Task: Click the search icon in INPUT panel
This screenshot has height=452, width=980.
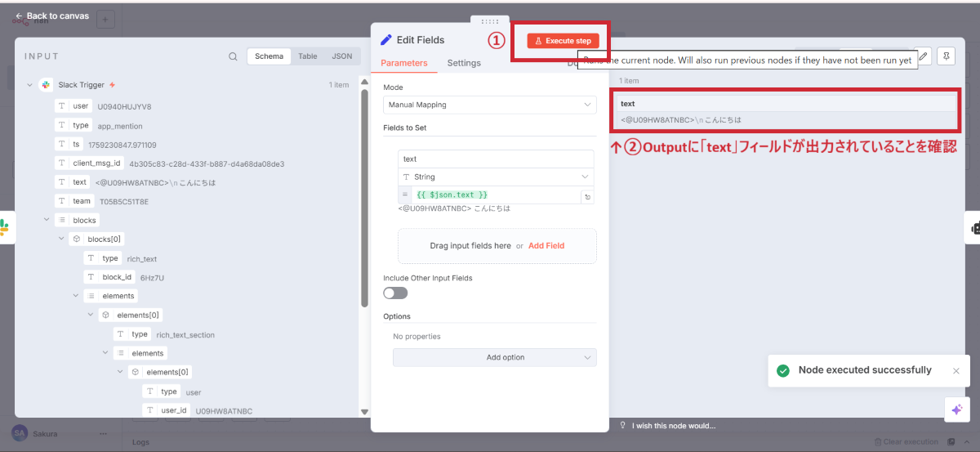Action: pyautogui.click(x=233, y=56)
